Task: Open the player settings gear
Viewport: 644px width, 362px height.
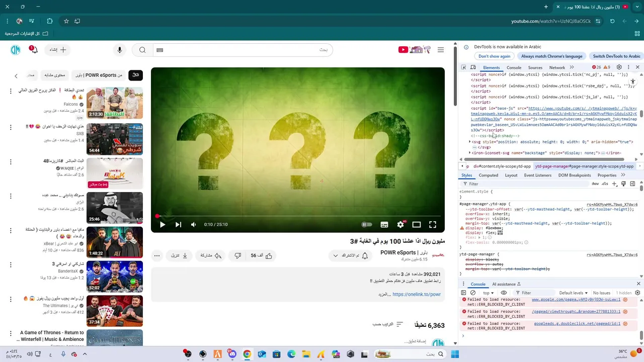Action: [x=400, y=225]
